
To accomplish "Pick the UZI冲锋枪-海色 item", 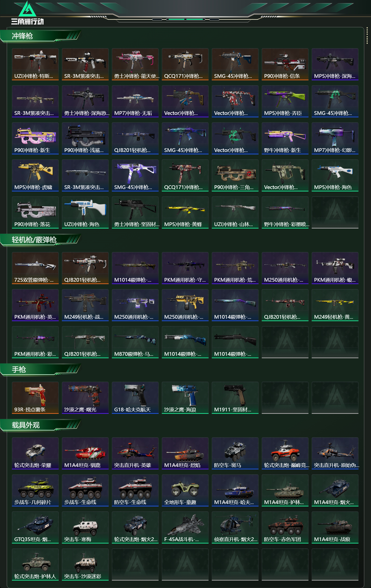I will 85,212.
